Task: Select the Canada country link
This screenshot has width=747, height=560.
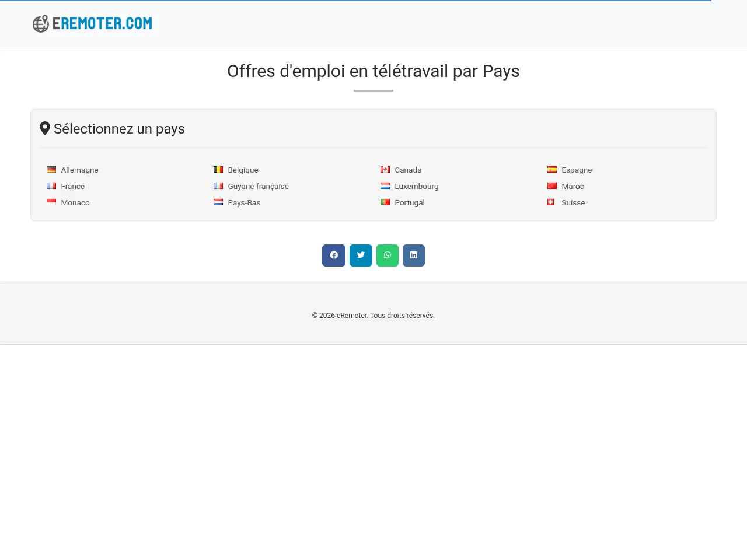Action: point(408,170)
